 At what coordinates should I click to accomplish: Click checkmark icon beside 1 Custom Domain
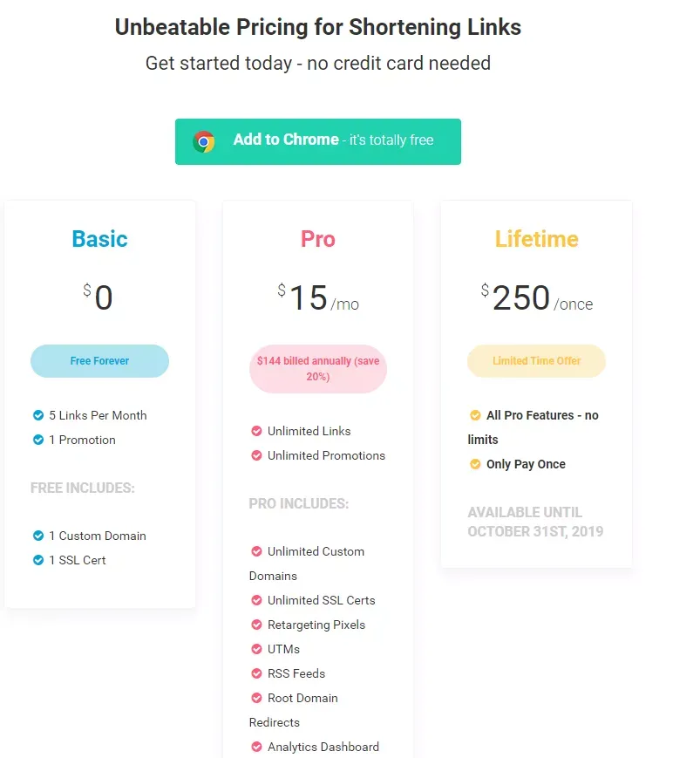[x=38, y=536]
